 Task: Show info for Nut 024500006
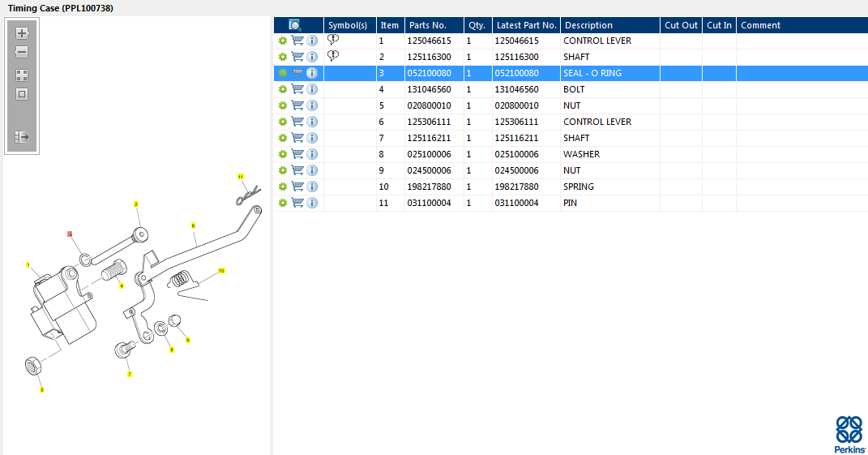[x=312, y=170]
